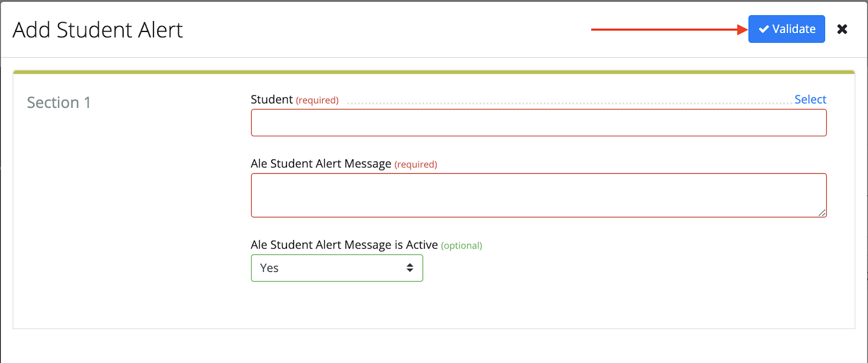868x363 pixels.
Task: Focus the Student required input field
Action: [x=538, y=122]
